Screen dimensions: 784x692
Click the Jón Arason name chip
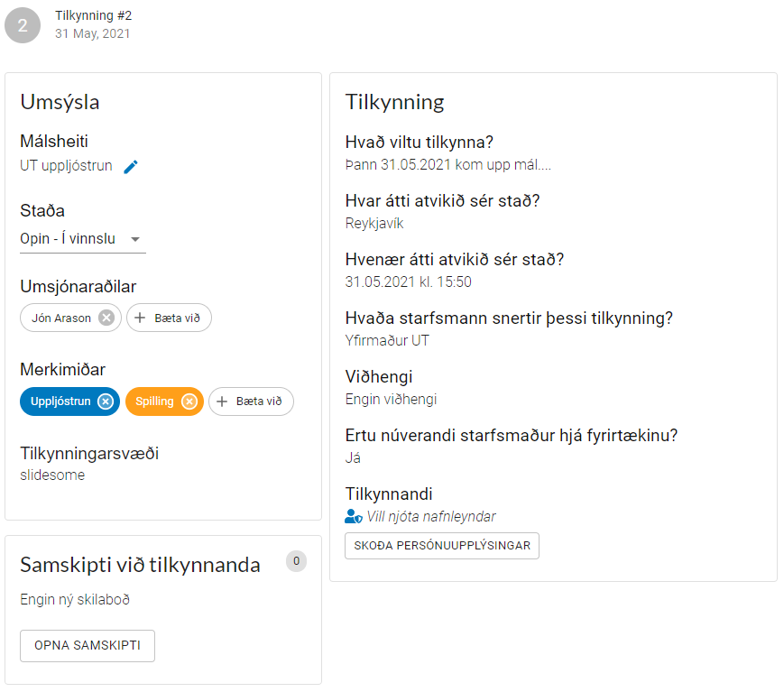(61, 318)
